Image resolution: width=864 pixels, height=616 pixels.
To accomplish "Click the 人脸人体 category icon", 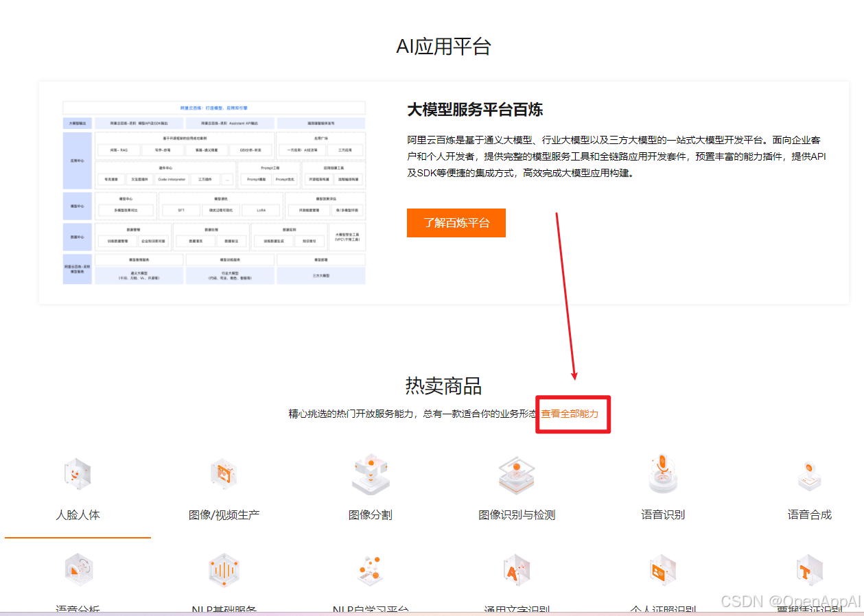I will (78, 474).
